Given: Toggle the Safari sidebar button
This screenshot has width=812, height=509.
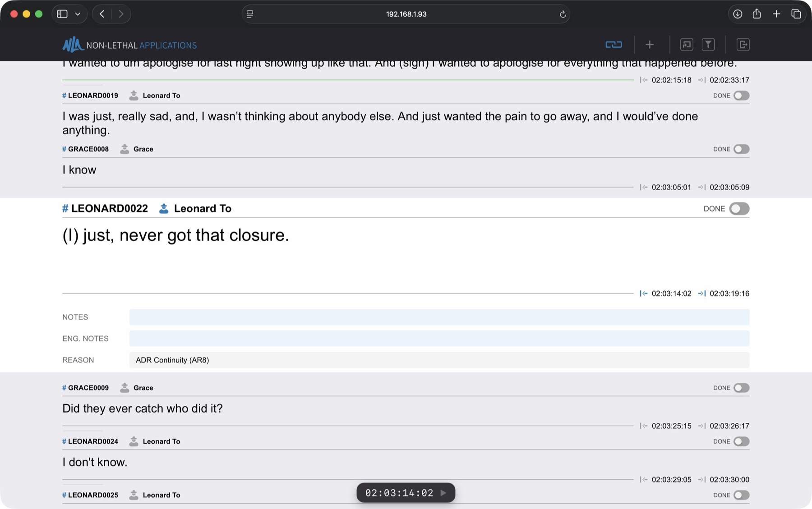Looking at the screenshot, I should click(x=62, y=14).
